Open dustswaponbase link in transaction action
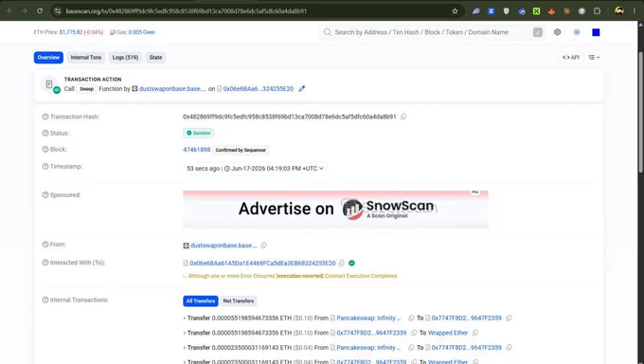Image resolution: width=644 pixels, height=364 pixels. click(x=172, y=89)
